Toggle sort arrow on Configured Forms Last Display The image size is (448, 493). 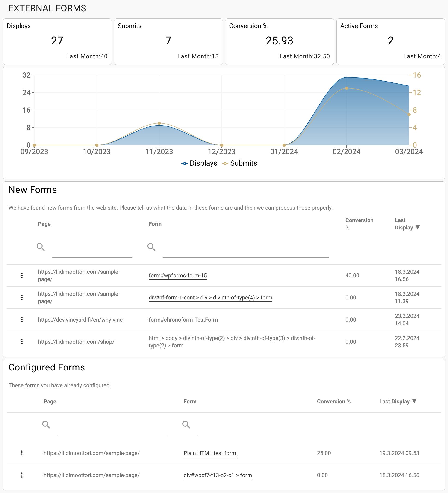coord(414,401)
